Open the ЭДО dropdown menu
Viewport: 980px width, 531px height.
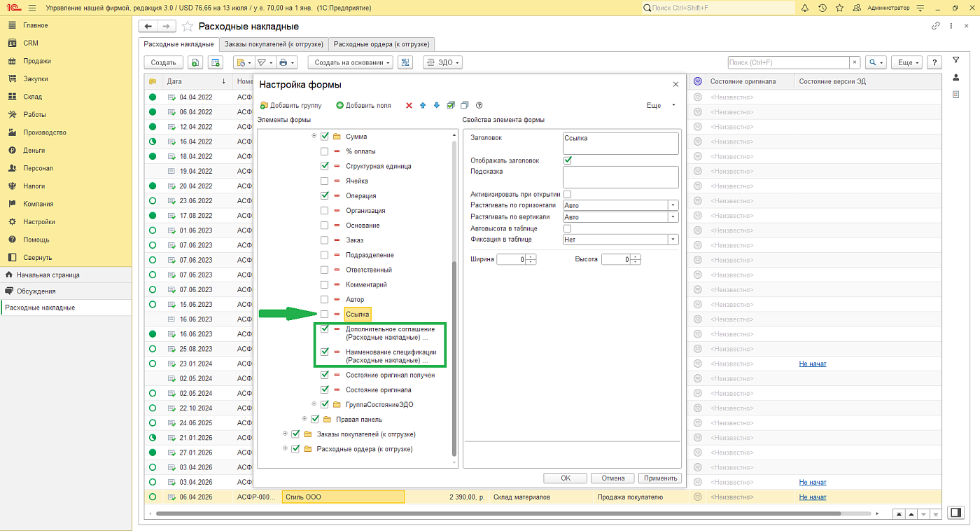(443, 62)
